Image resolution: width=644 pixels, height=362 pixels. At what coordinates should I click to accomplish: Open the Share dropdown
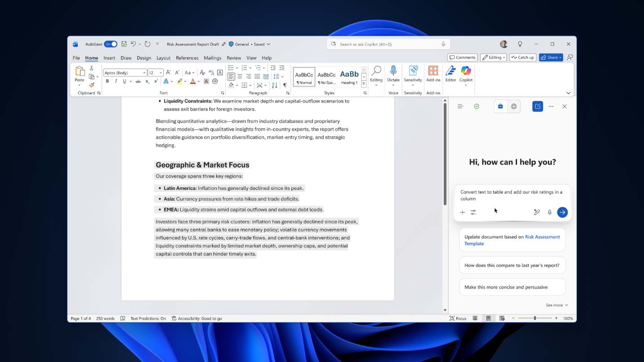[551, 58]
